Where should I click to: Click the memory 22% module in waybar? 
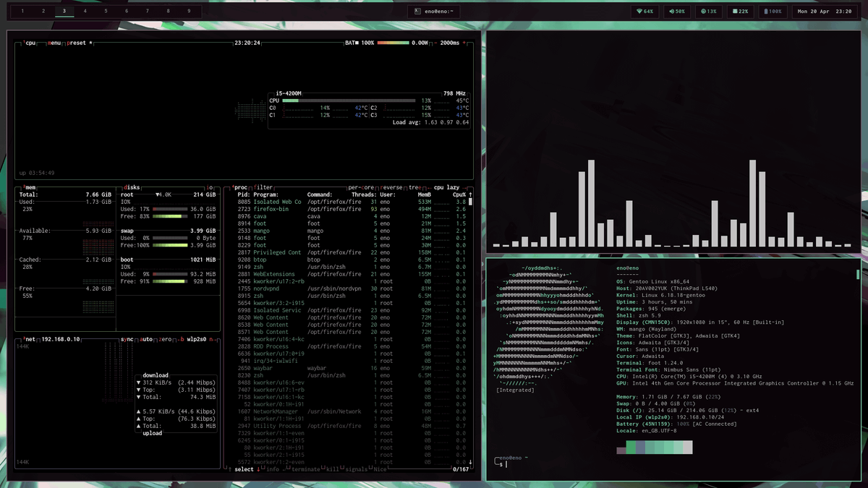point(739,12)
